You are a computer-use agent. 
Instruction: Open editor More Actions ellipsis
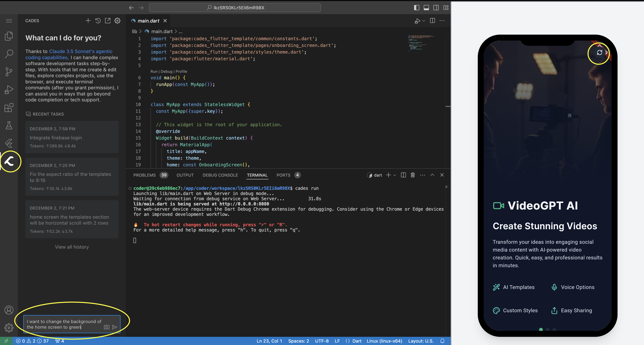point(442,21)
